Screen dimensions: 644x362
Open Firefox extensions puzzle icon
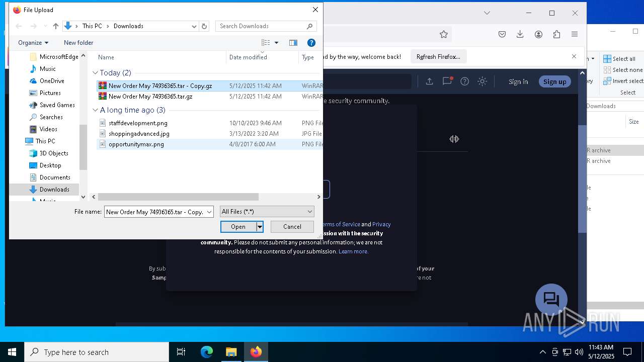(x=556, y=34)
